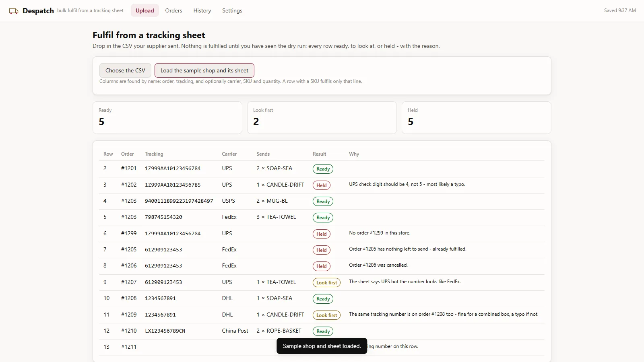Click the China Post carrier cell
Screen dimensions: 644x362
click(235, 331)
